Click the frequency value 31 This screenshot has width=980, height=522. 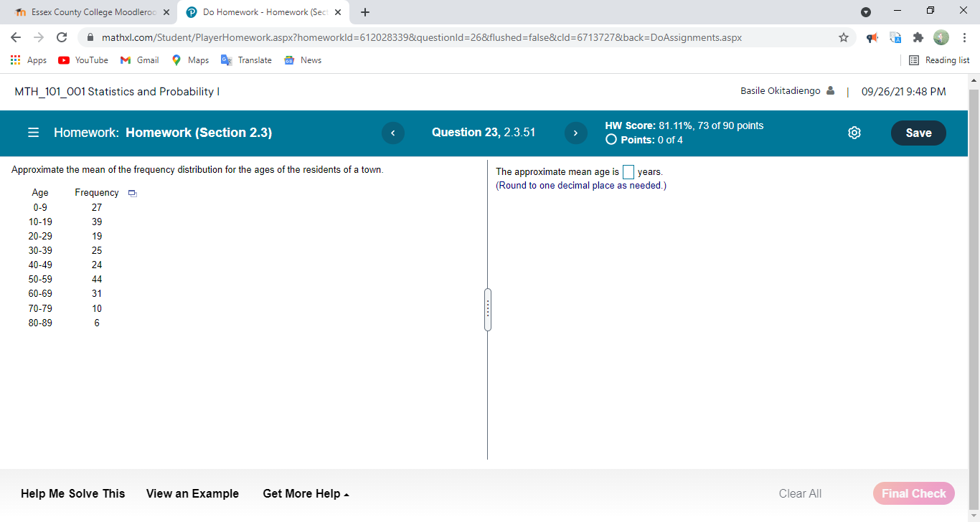click(97, 294)
